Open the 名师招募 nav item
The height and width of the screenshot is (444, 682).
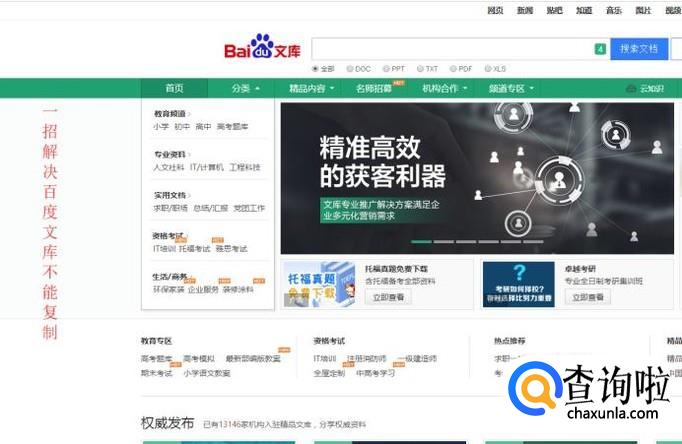(374, 88)
